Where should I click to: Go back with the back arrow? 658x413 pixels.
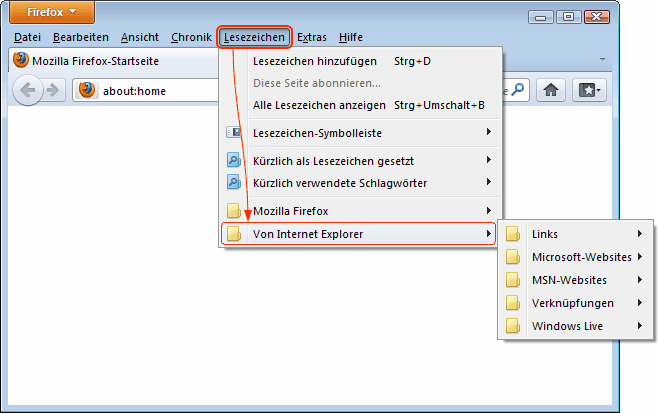tap(28, 90)
